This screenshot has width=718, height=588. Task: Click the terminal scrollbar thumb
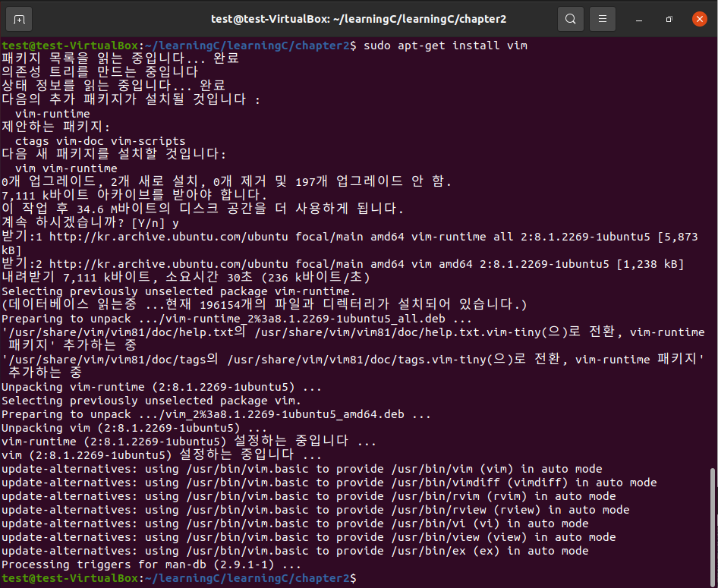[x=712, y=527]
